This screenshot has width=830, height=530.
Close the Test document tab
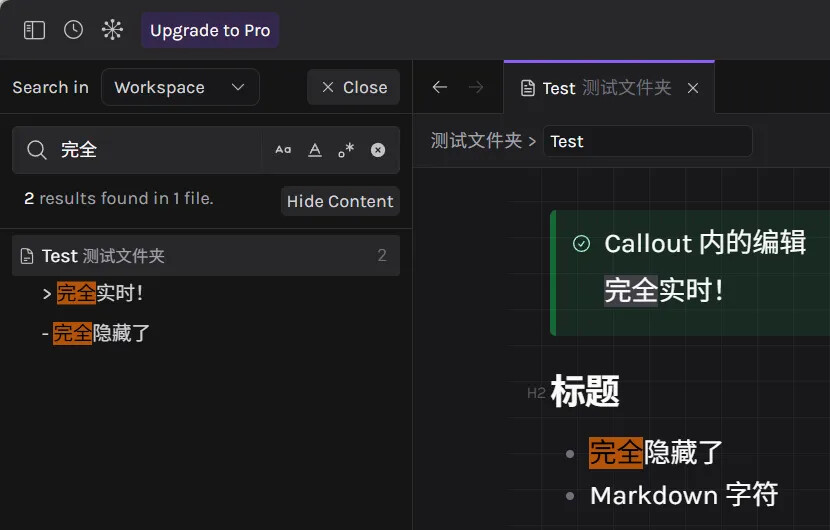click(693, 88)
